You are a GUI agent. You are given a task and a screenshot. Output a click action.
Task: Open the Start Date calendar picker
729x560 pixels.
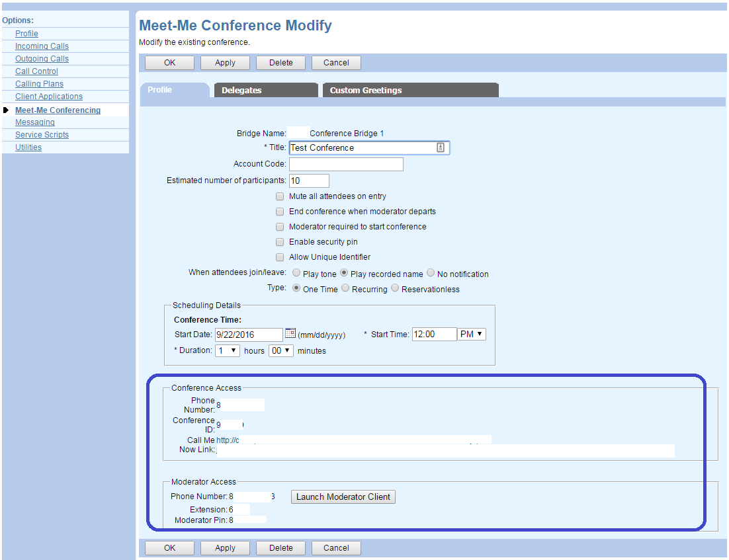coord(290,334)
